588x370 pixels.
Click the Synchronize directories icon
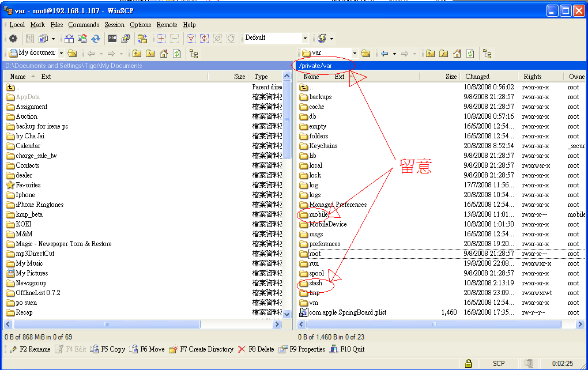tap(96, 39)
